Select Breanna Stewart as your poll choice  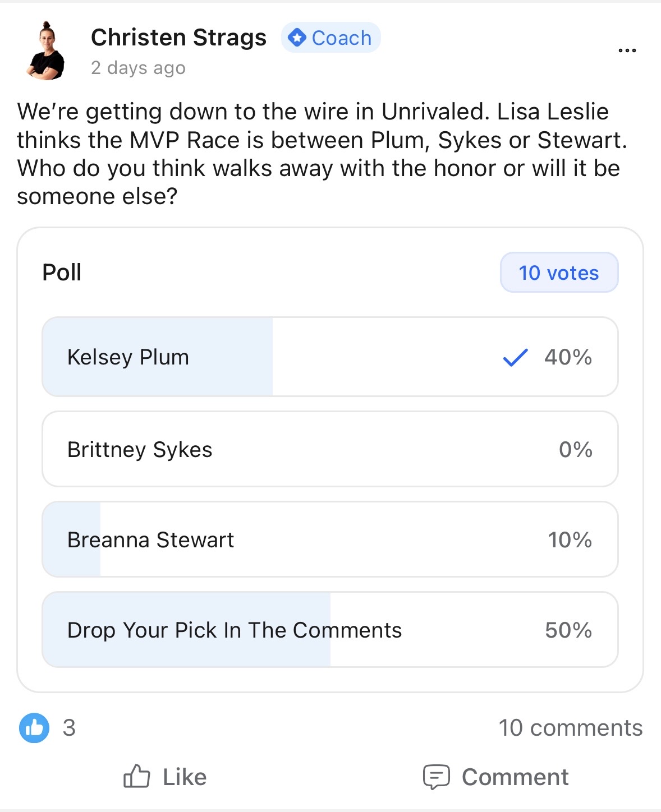331,539
